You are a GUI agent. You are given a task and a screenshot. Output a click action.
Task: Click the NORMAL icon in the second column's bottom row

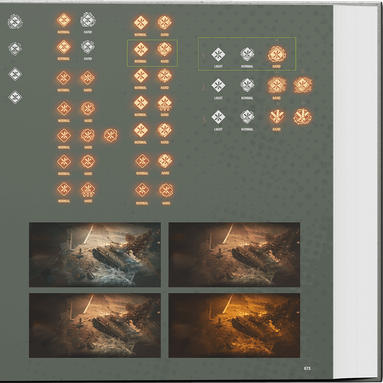tap(64, 189)
